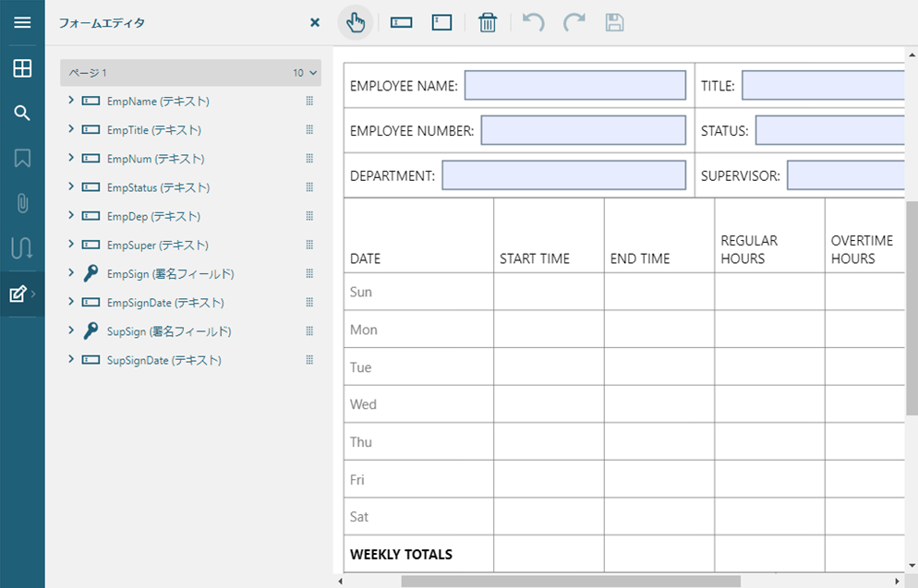
Task: Expand the SupSignDate field row
Action: pos(71,359)
